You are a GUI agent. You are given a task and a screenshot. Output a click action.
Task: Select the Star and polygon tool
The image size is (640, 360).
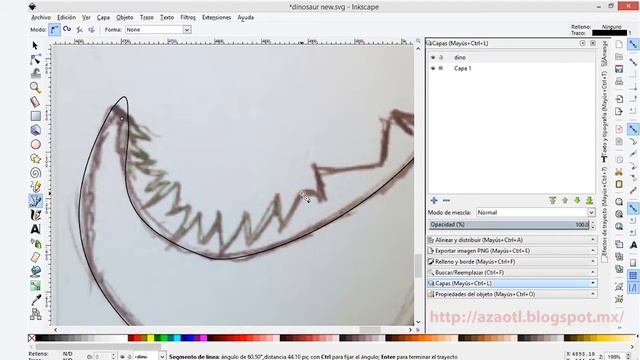[35, 158]
